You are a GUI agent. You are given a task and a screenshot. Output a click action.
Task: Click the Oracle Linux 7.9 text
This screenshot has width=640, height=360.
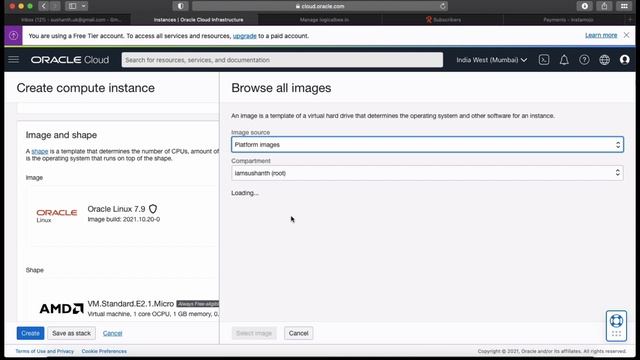click(116, 209)
